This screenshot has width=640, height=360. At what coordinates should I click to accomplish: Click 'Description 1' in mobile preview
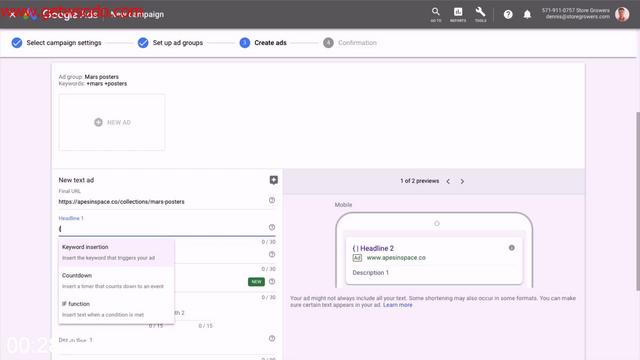(371, 273)
